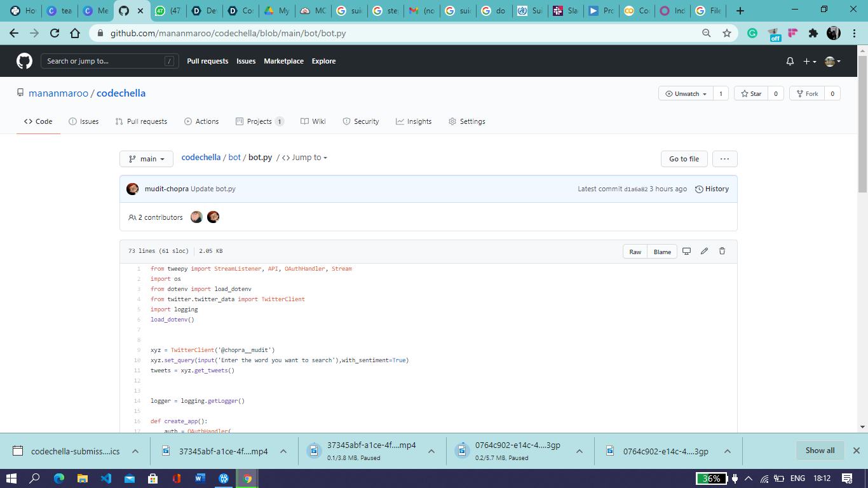868x488 pixels.
Task: Switch to the Security tab
Action: click(361, 121)
